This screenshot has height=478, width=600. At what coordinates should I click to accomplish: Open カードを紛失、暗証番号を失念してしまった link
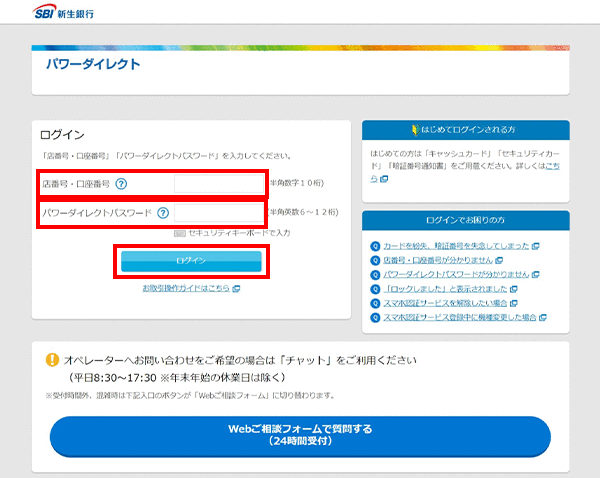(x=456, y=246)
